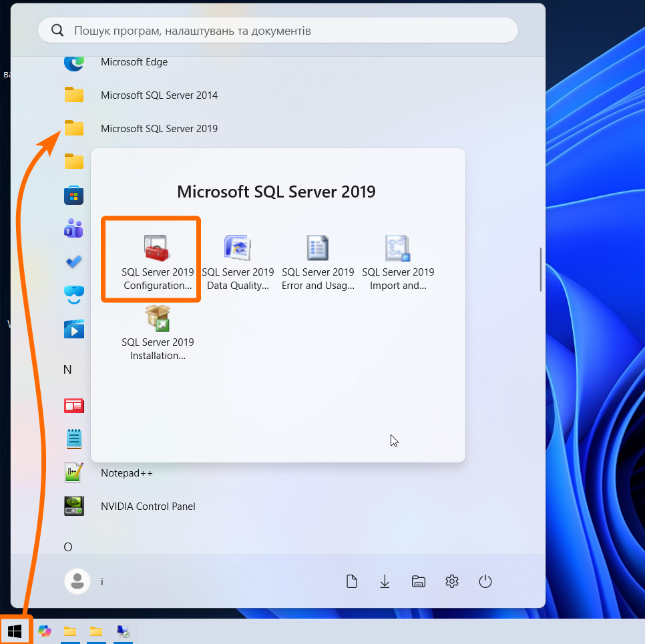Collapse the Microsoft SQL Server 2019 folder
This screenshot has width=645, height=644.
pyautogui.click(x=159, y=129)
